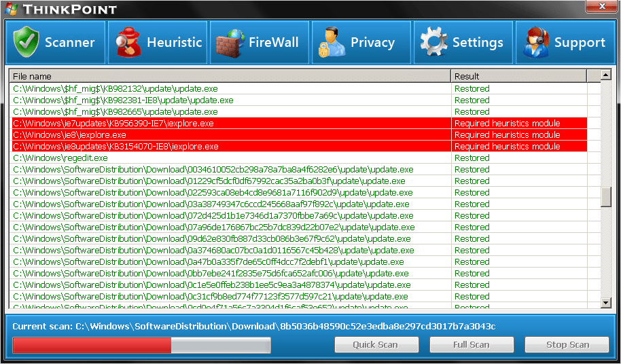
Task: Sort list by File name column header
Action: (x=230, y=76)
